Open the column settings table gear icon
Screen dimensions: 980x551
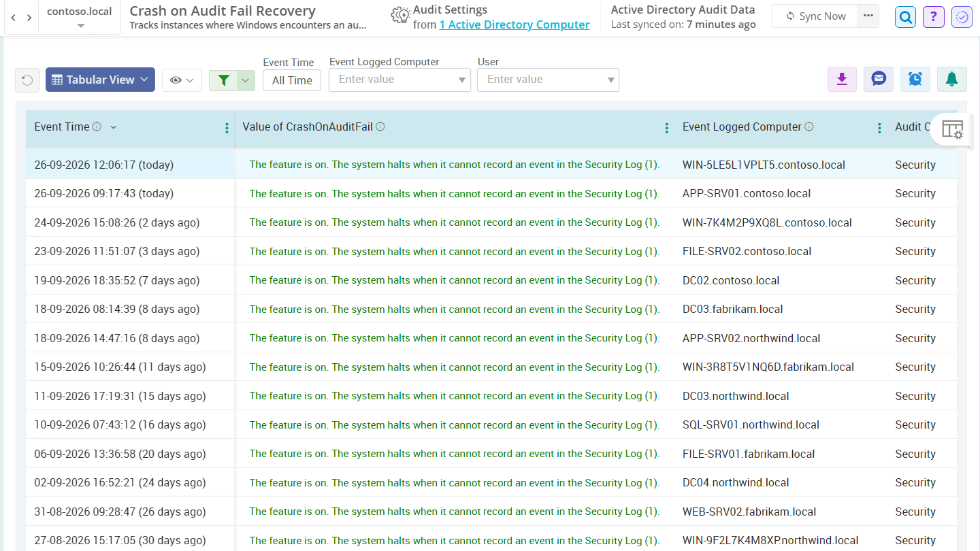click(x=953, y=129)
